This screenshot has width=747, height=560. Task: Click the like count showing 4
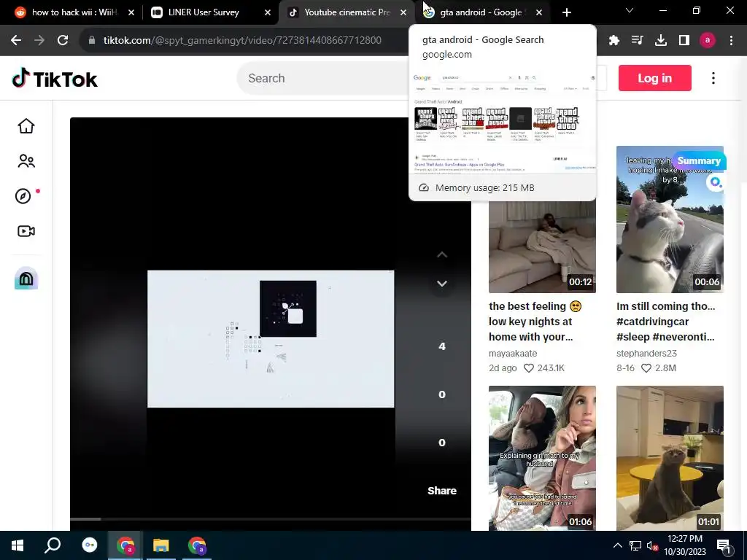442,346
